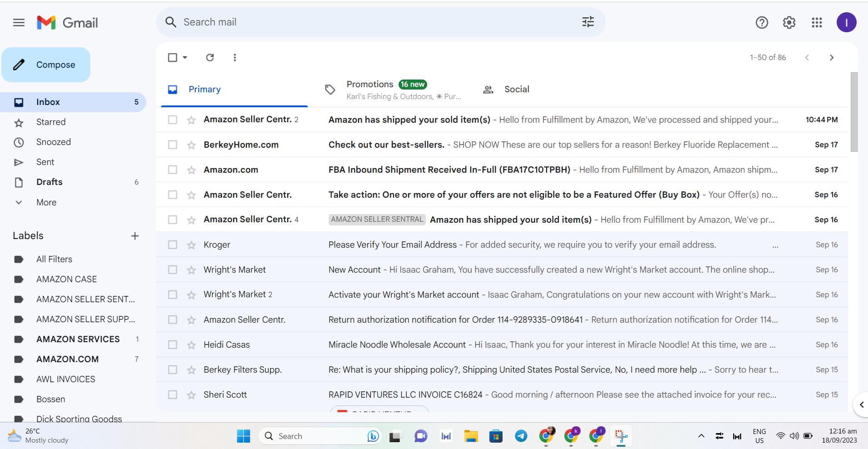Open Google apps grid
The width and height of the screenshot is (868, 449).
817,22
